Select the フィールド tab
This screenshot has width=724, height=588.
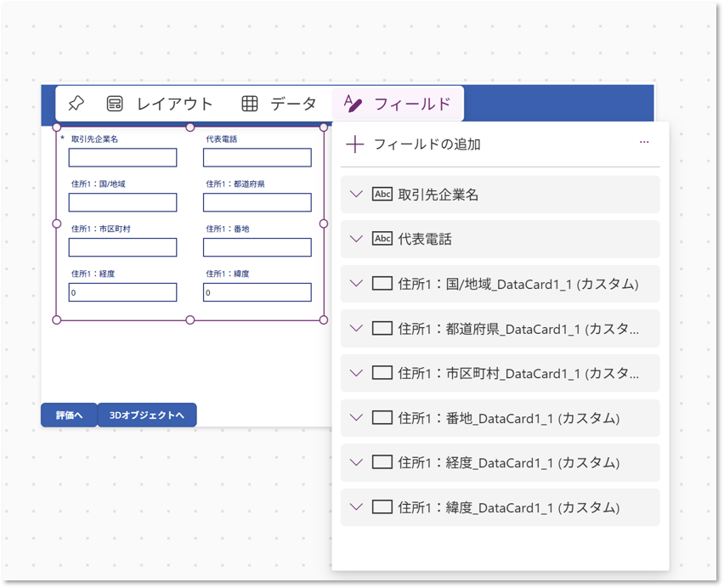397,104
